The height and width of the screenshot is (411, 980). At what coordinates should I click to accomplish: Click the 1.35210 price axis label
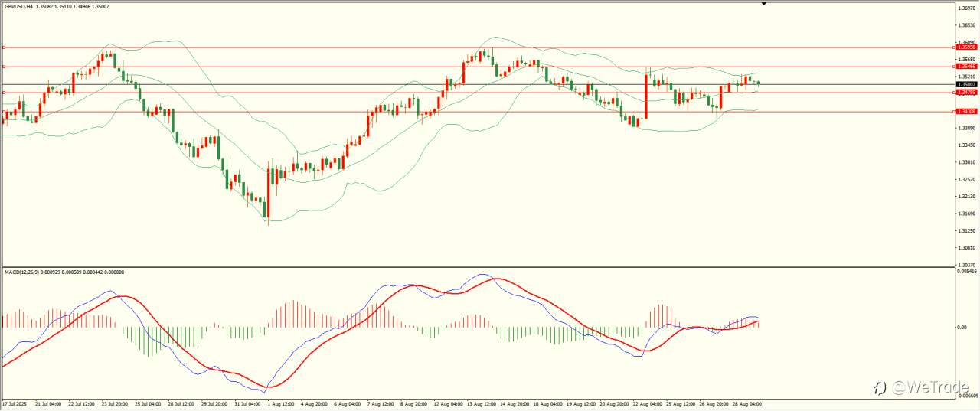(967, 77)
